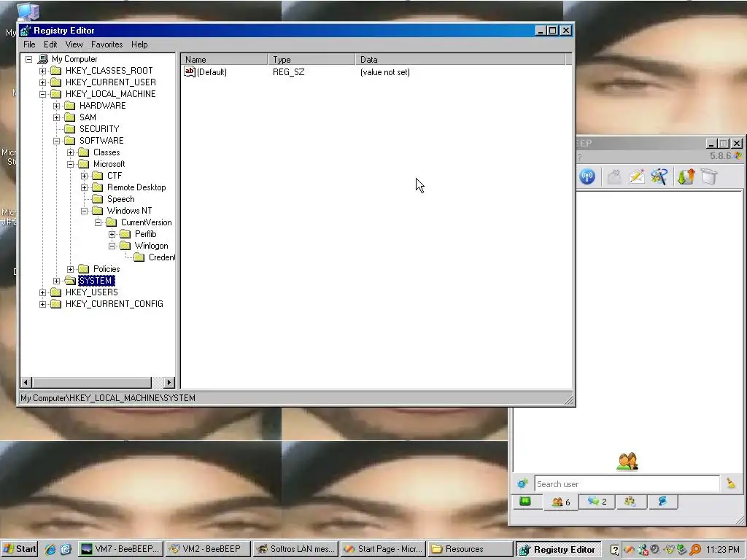Click the tree pane horizontal scrollbar thumb

tap(92, 382)
